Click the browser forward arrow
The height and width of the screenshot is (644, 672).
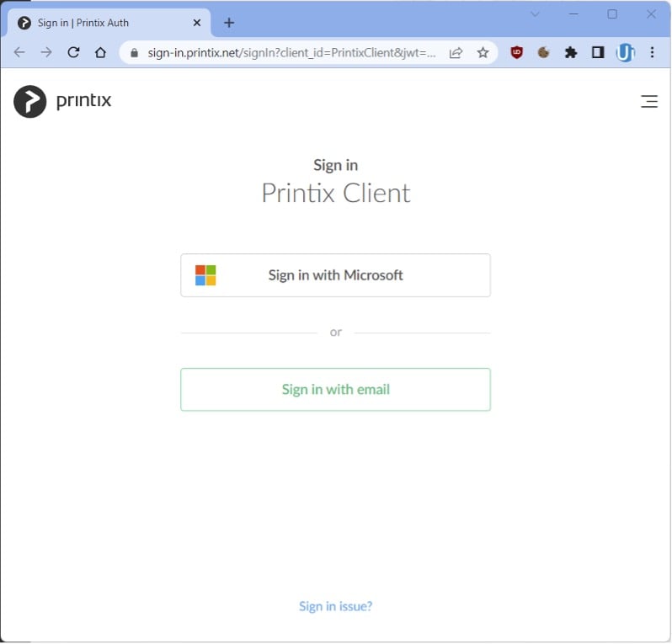[x=46, y=53]
